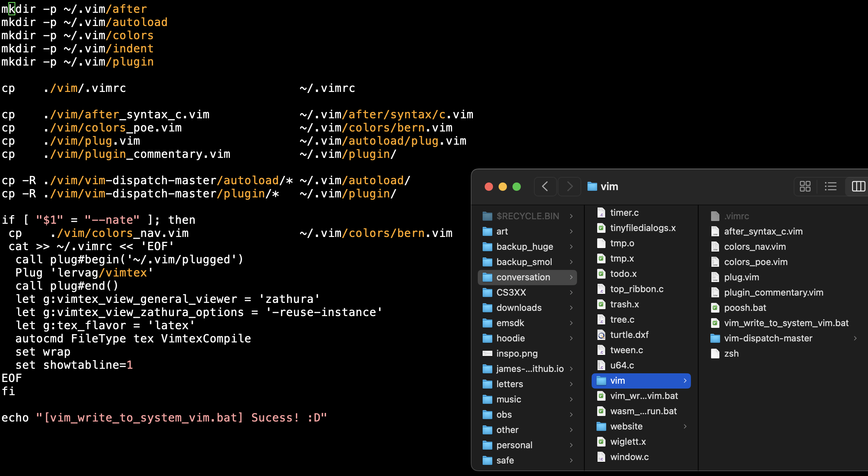This screenshot has width=868, height=476.
Task: Open the vim folder in column
Action: point(618,381)
